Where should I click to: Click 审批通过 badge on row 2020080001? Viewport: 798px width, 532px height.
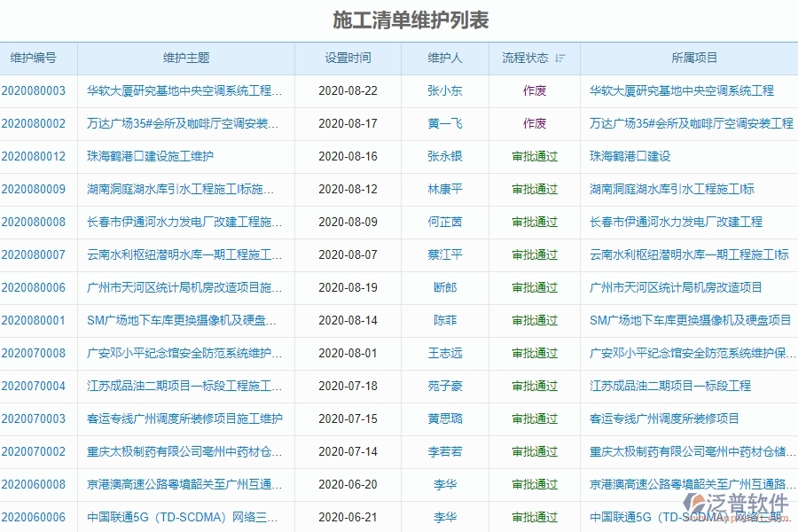(535, 320)
